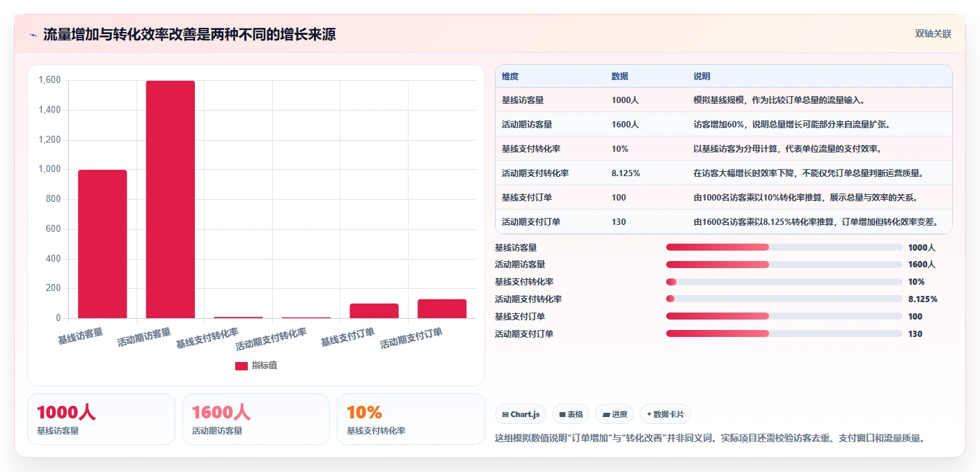Click the 1000人 cell in the table

(x=625, y=100)
